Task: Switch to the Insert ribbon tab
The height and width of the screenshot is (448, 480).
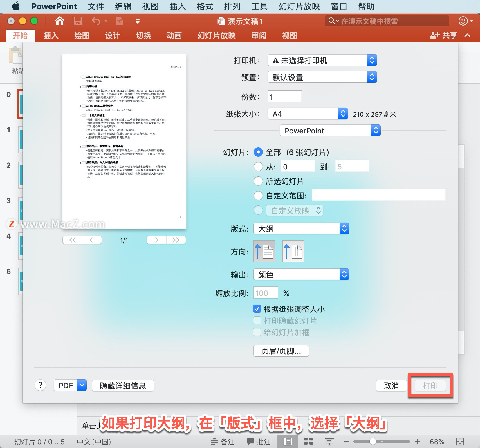Action: point(51,36)
